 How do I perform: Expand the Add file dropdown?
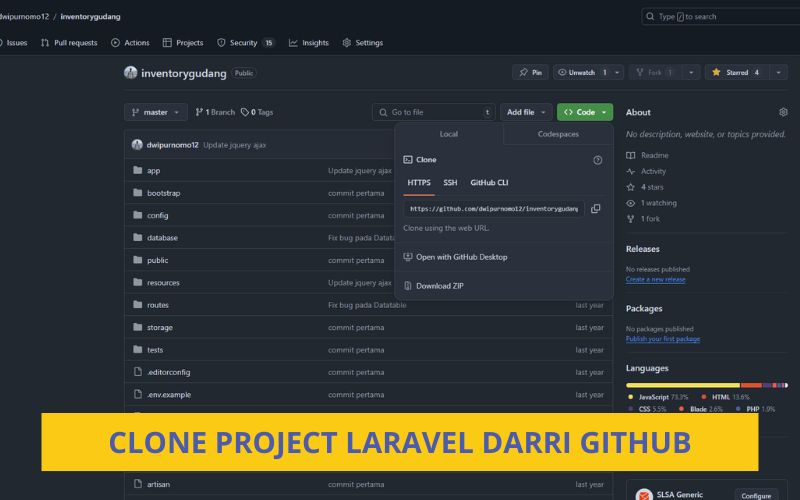tap(526, 112)
